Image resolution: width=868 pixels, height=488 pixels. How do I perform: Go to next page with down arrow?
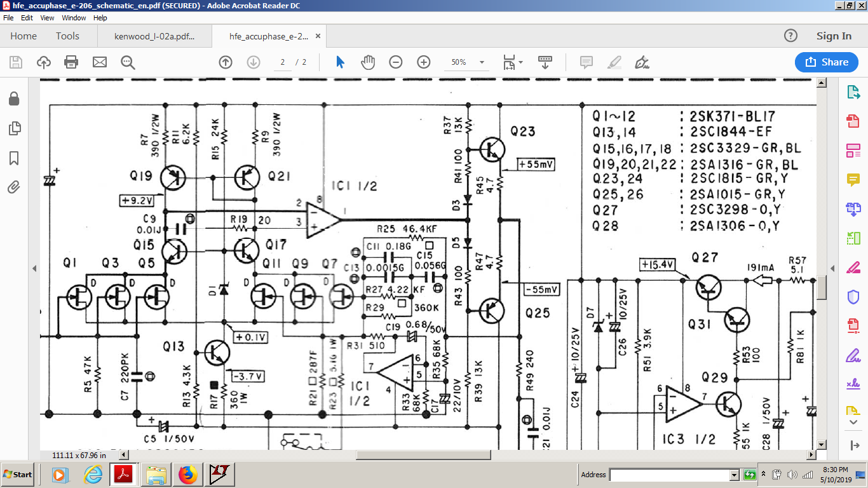[x=253, y=62]
